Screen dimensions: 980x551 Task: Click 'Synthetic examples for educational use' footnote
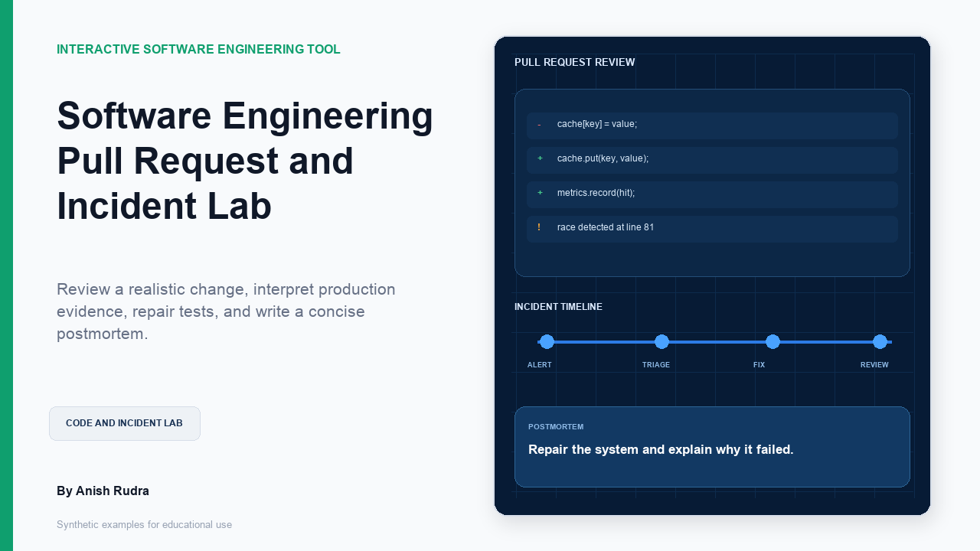pyautogui.click(x=144, y=525)
